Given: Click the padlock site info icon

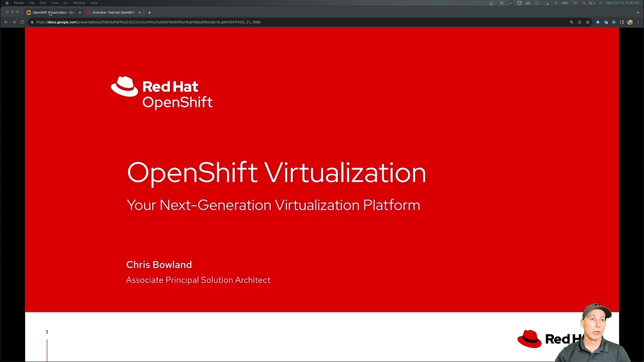Looking at the screenshot, I should pyautogui.click(x=32, y=22).
